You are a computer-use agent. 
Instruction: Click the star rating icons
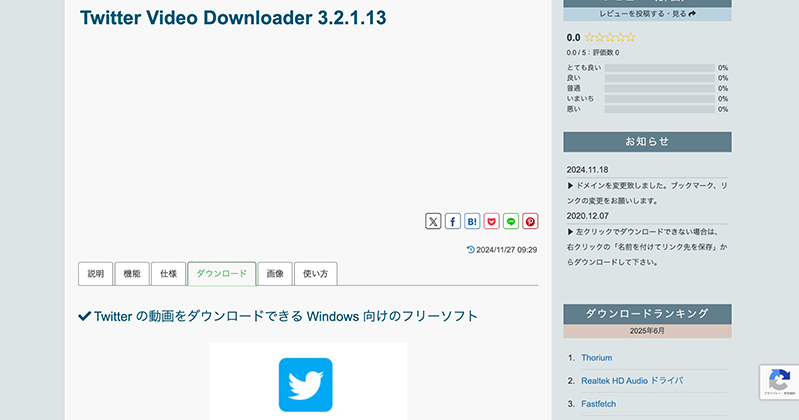pyautogui.click(x=610, y=37)
